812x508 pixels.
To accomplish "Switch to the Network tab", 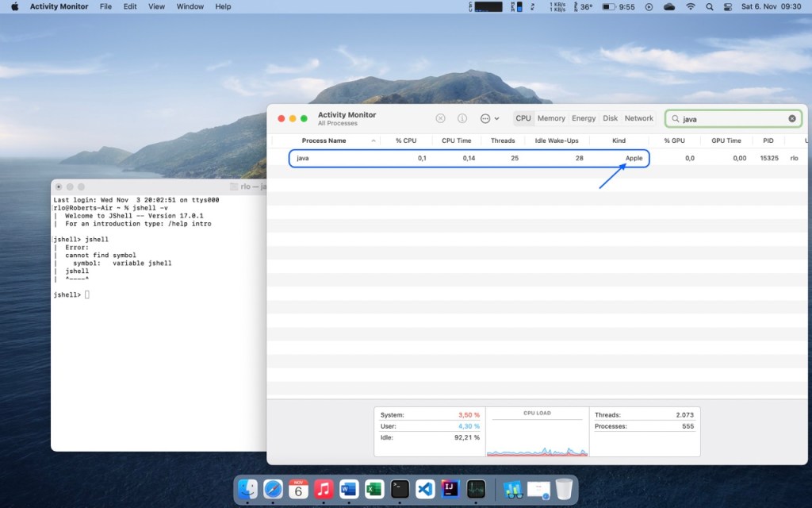I will pyautogui.click(x=638, y=117).
